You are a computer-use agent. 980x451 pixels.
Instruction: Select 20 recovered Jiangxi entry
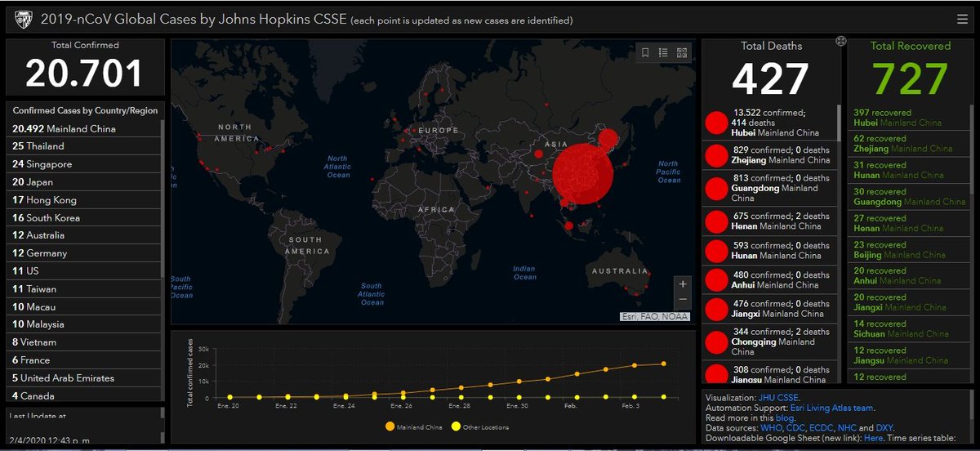click(x=908, y=302)
